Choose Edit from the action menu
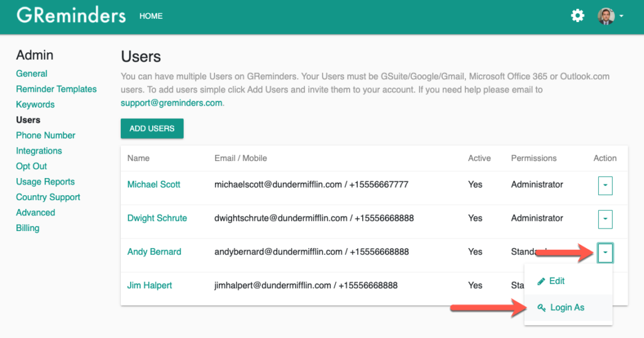The height and width of the screenshot is (338, 644). tap(569, 281)
